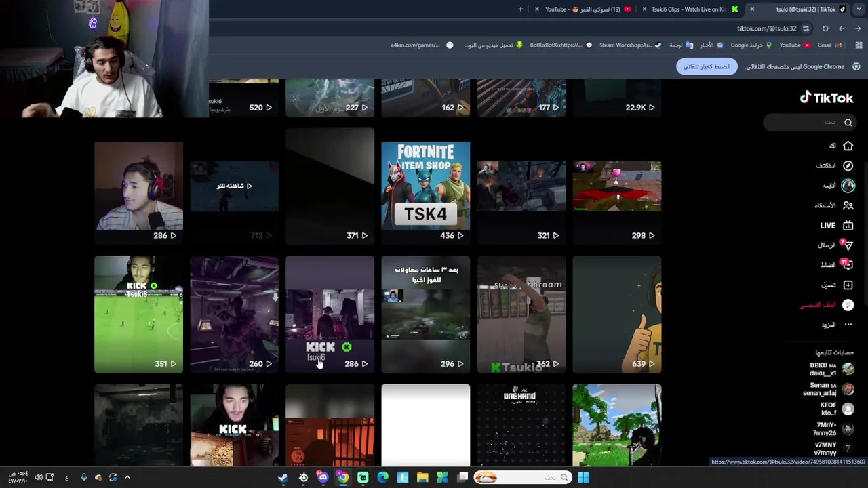Open the Following avatar icon in sidebar
Screen dimensions: 868x488
(x=848, y=186)
